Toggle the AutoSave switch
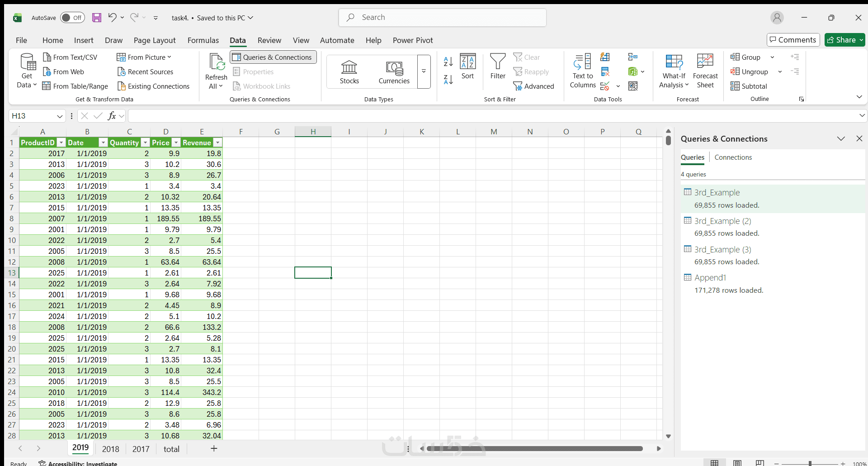The width and height of the screenshot is (868, 466). (72, 18)
